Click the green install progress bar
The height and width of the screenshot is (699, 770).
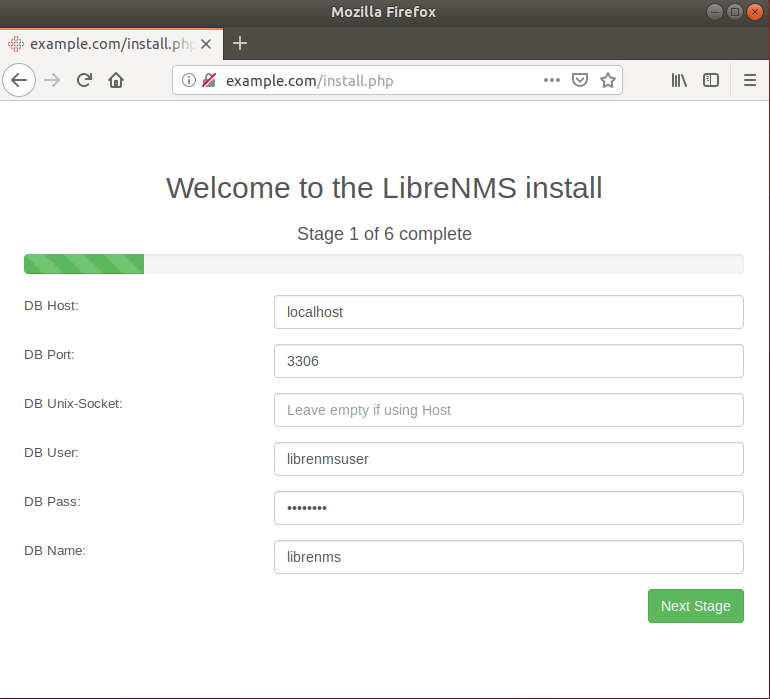[x=84, y=264]
